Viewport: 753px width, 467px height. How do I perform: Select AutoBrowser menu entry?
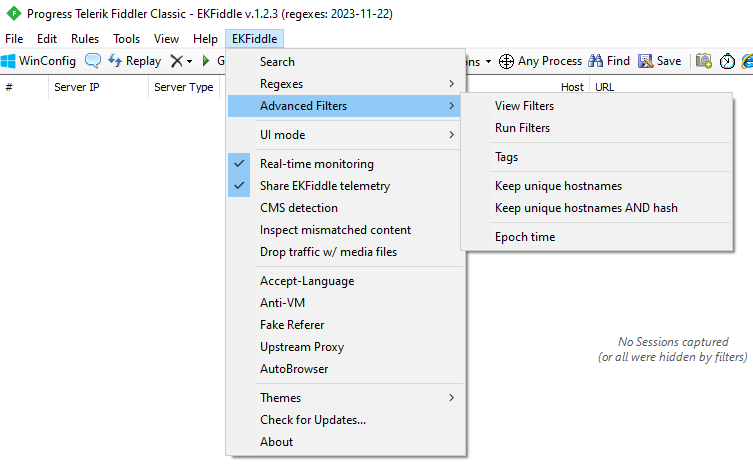[x=344, y=369]
